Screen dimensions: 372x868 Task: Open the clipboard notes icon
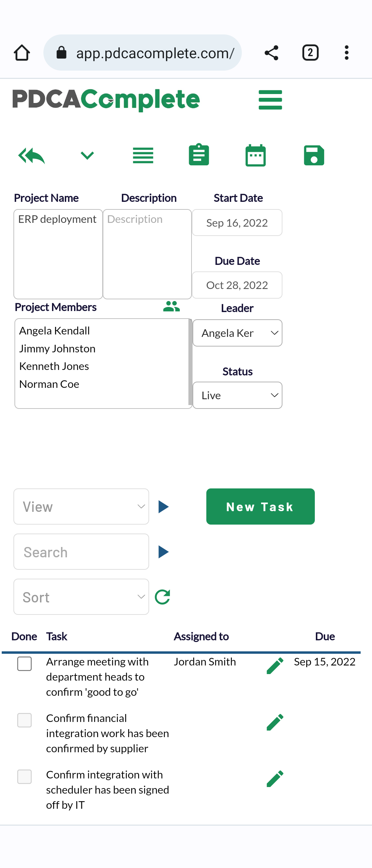tap(199, 155)
